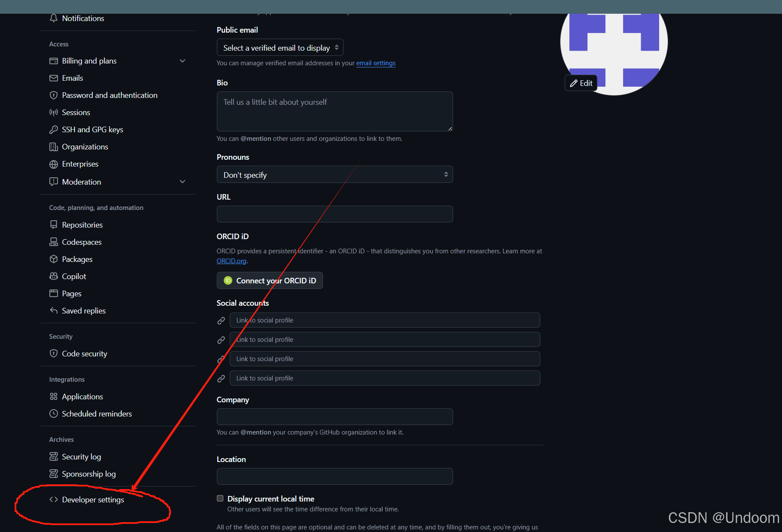Click the Saved replies arrow icon
Viewport: 782px width, 532px height.
(53, 310)
